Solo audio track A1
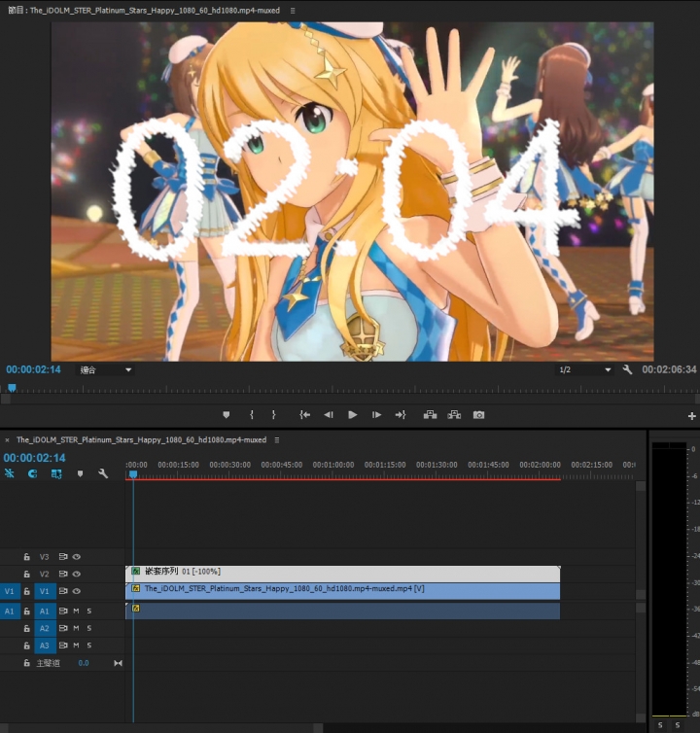 (x=89, y=611)
